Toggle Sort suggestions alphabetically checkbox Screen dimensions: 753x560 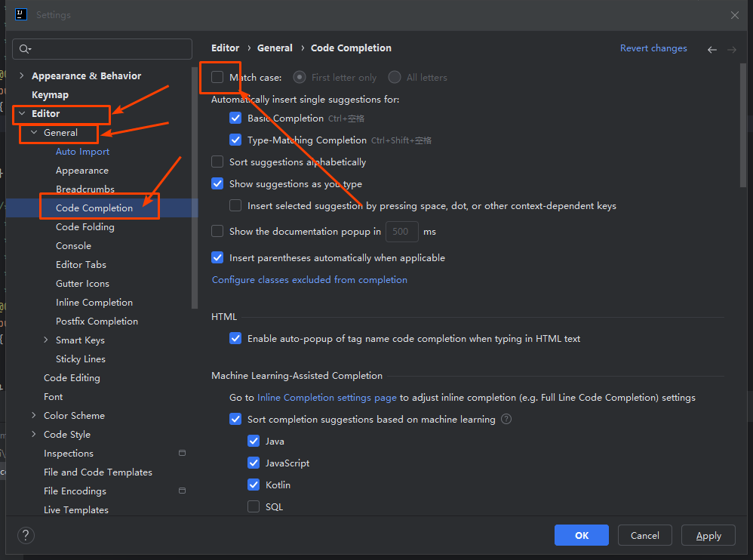[217, 162]
